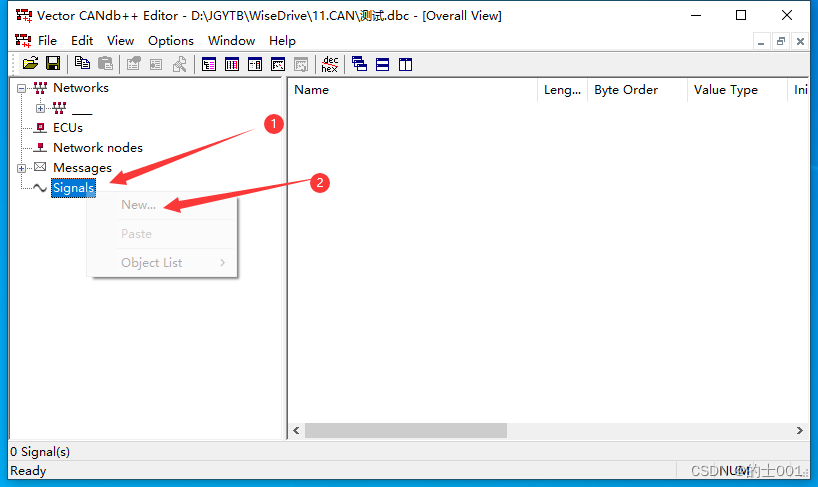Click the 'Ready' status bar text
The image size is (818, 487).
tap(28, 471)
